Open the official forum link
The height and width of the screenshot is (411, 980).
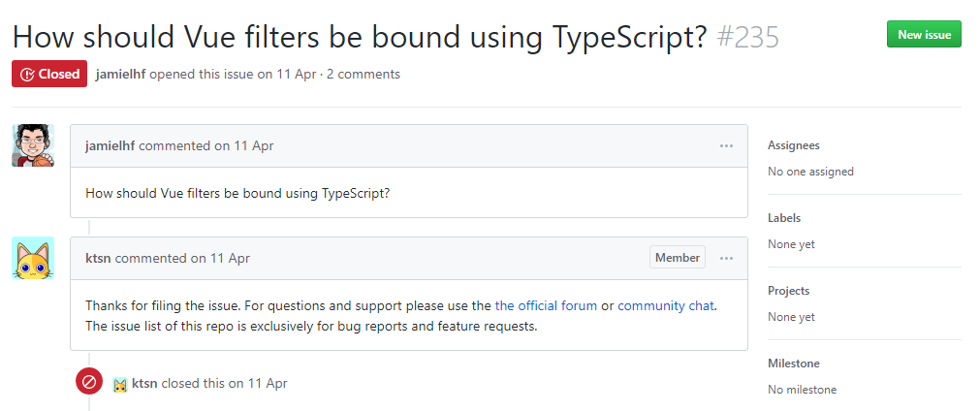546,305
